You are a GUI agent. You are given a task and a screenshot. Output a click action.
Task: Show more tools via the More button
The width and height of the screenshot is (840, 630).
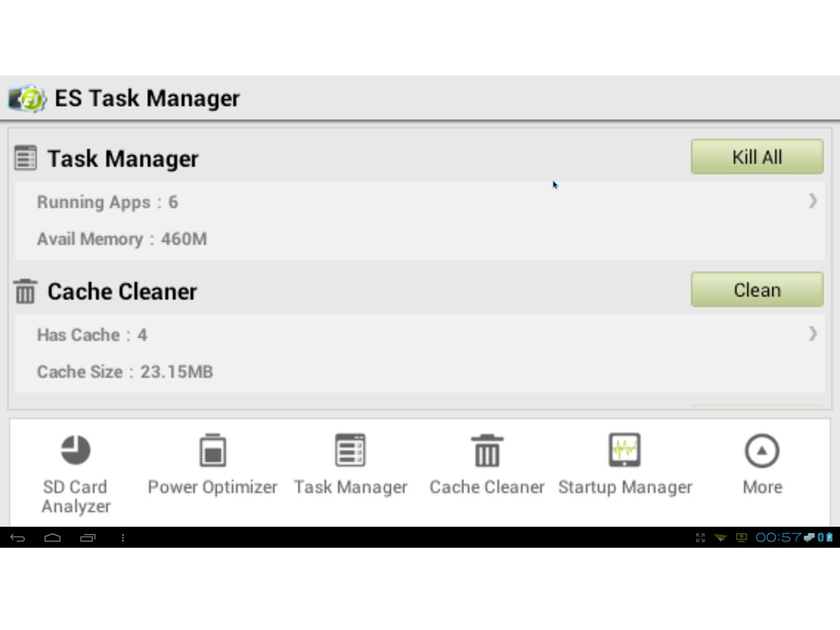point(762,464)
